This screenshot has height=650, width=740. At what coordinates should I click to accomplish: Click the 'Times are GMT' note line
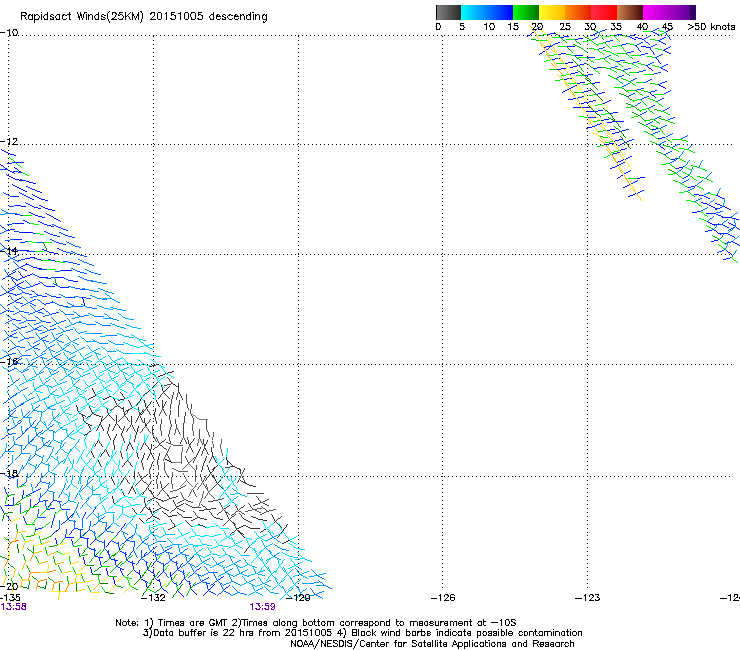pos(316,623)
